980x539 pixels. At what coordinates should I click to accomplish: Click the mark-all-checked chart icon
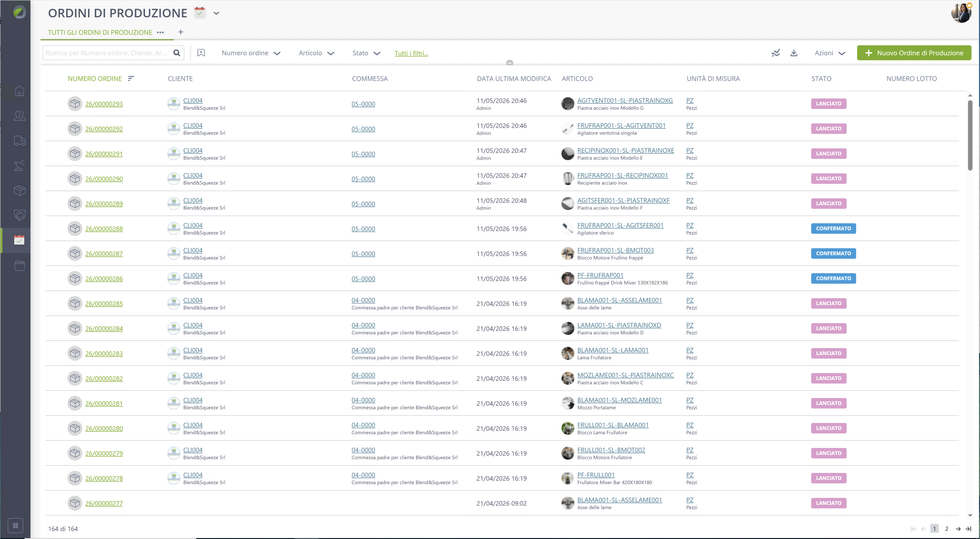[775, 53]
